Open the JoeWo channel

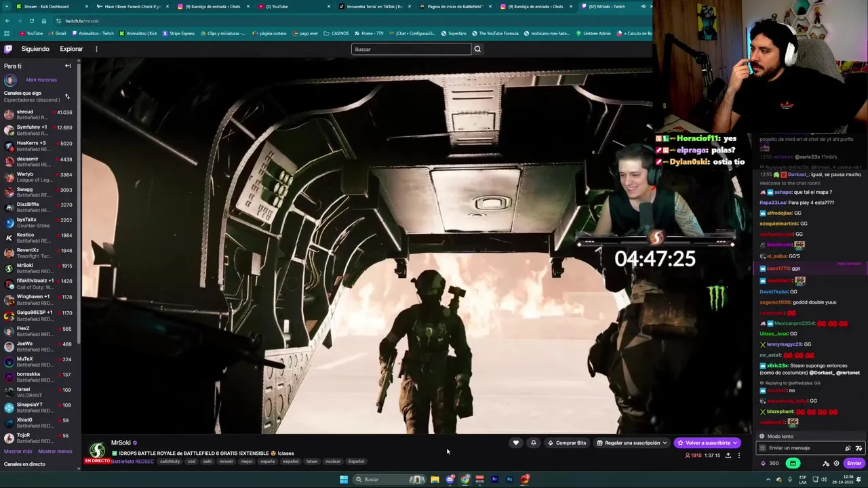tap(39, 346)
